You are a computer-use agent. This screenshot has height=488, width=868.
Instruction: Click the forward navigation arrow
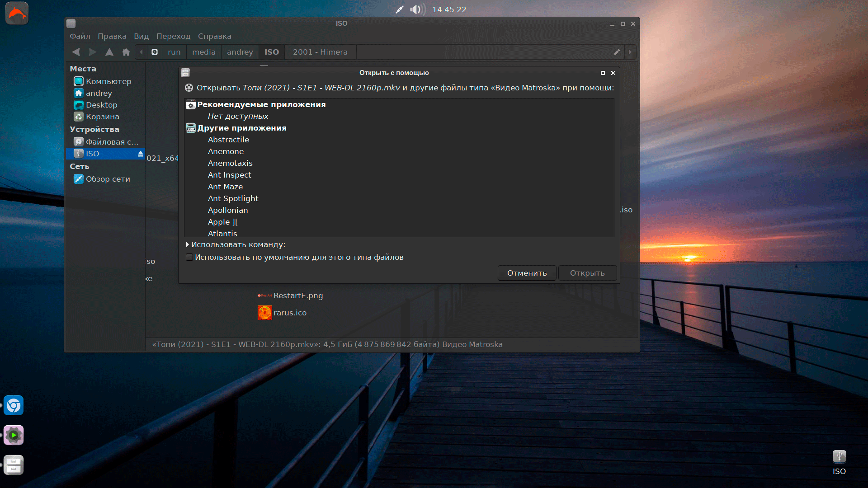tap(93, 52)
